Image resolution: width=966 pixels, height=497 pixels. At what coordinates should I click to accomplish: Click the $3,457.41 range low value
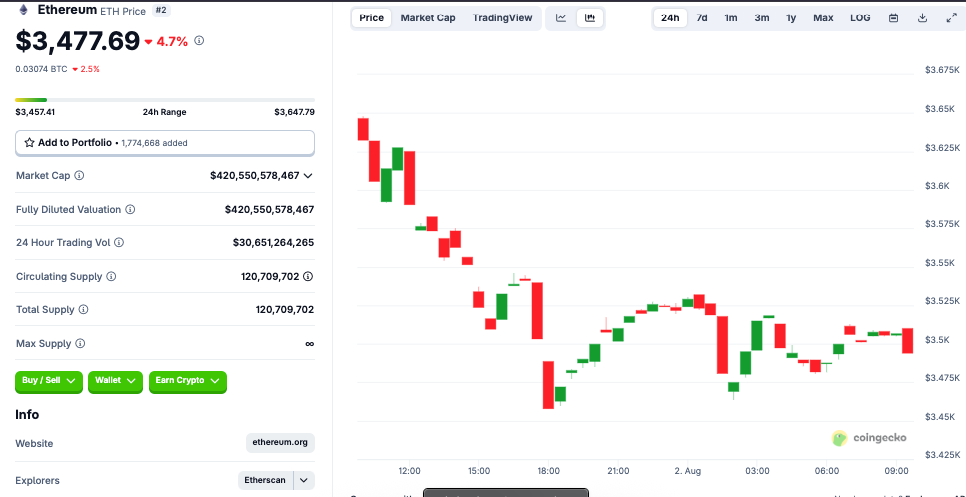35,112
